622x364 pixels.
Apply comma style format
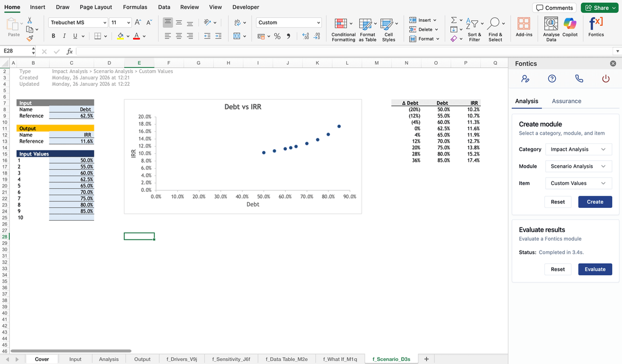click(289, 36)
